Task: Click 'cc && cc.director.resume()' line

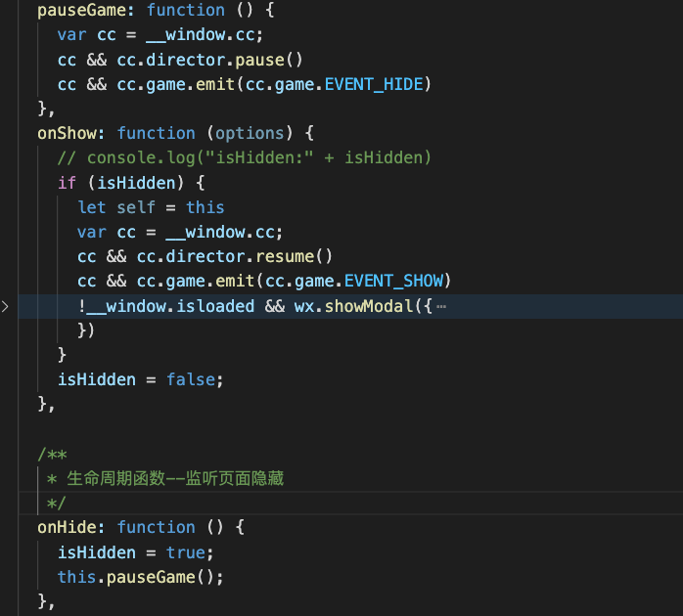Action: [205, 256]
